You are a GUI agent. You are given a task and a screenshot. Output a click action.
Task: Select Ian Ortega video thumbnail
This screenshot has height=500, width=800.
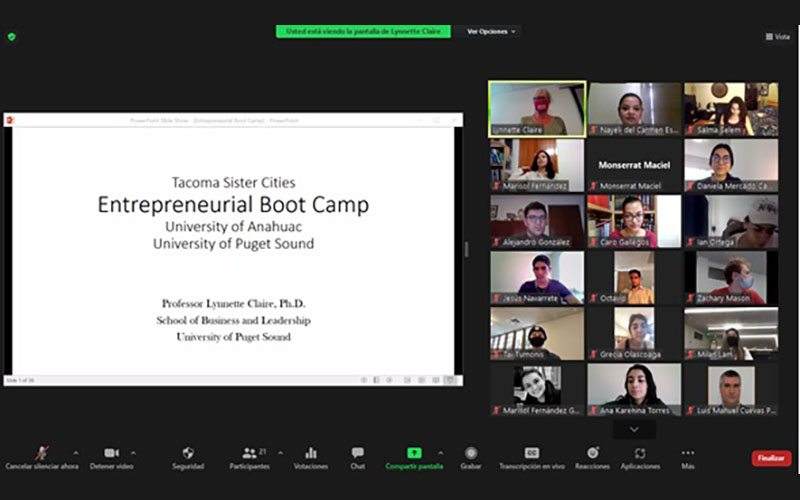[731, 221]
